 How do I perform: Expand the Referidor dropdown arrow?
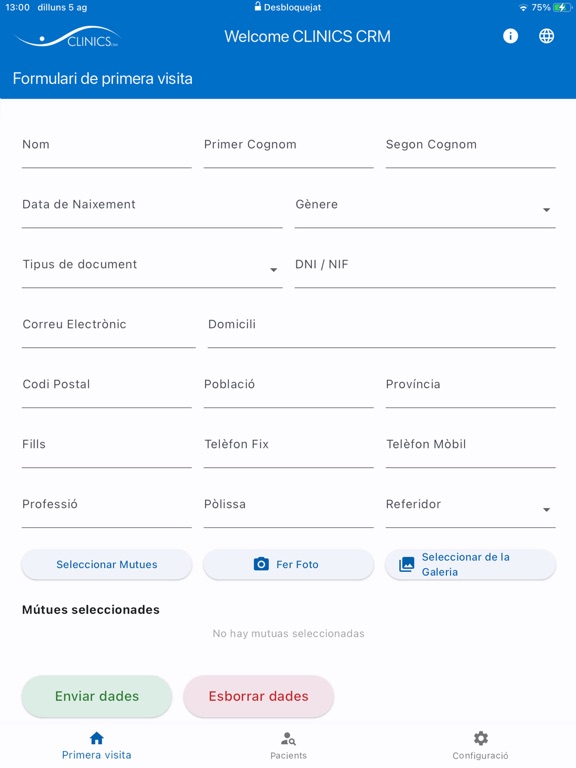(547, 510)
